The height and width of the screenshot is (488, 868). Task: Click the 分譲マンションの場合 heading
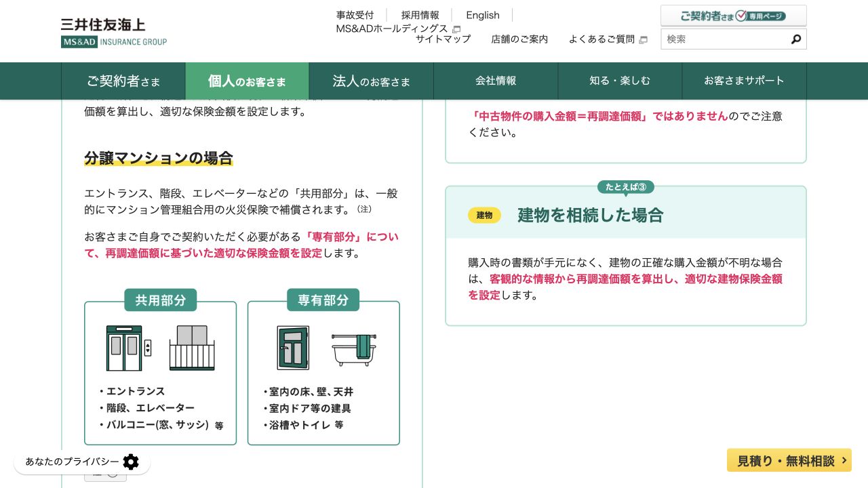point(159,159)
